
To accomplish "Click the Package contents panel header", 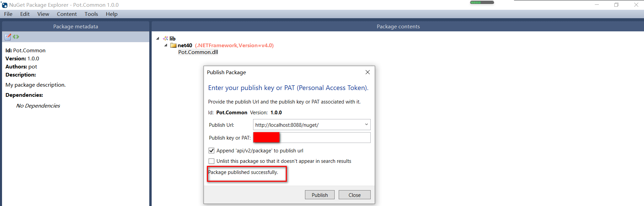I will 398,26.
